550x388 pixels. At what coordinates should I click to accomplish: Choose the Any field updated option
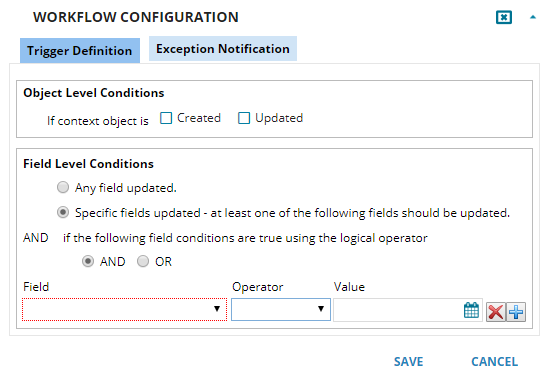[x=63, y=187]
